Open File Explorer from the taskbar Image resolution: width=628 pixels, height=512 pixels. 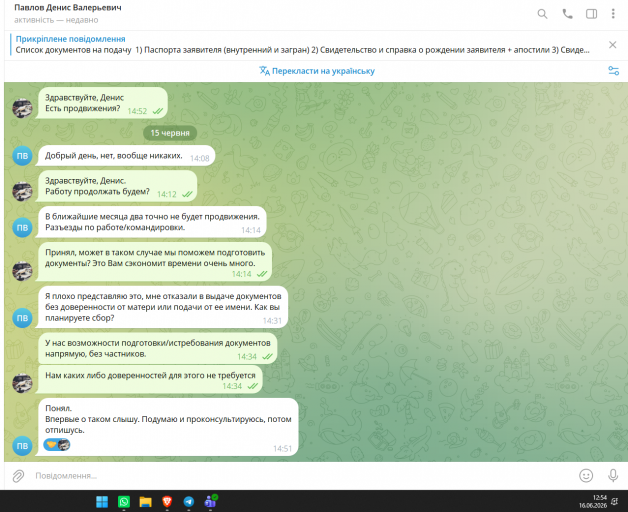tap(145, 502)
